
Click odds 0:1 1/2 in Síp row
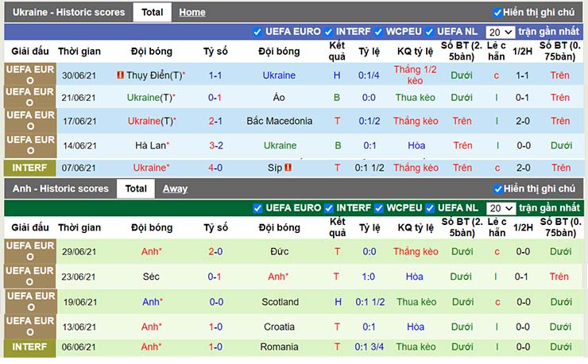click(369, 168)
